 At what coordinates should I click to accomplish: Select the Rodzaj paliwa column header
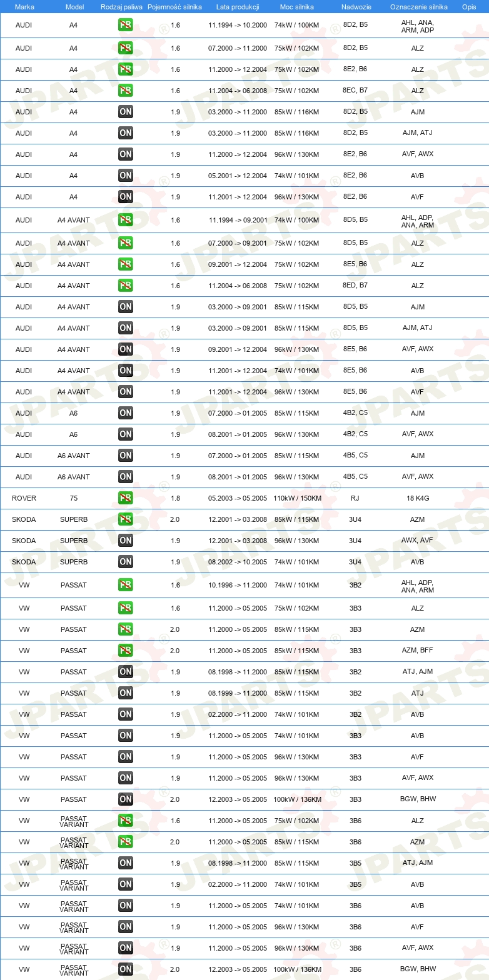coord(121,7)
